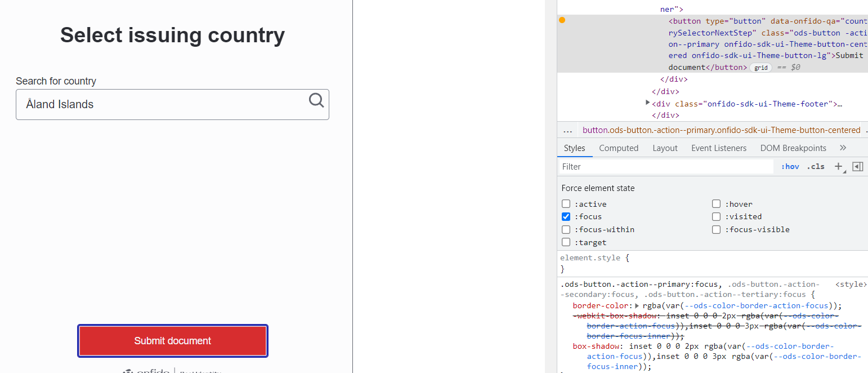Uncheck the :focus element state checkbox

tap(566, 216)
